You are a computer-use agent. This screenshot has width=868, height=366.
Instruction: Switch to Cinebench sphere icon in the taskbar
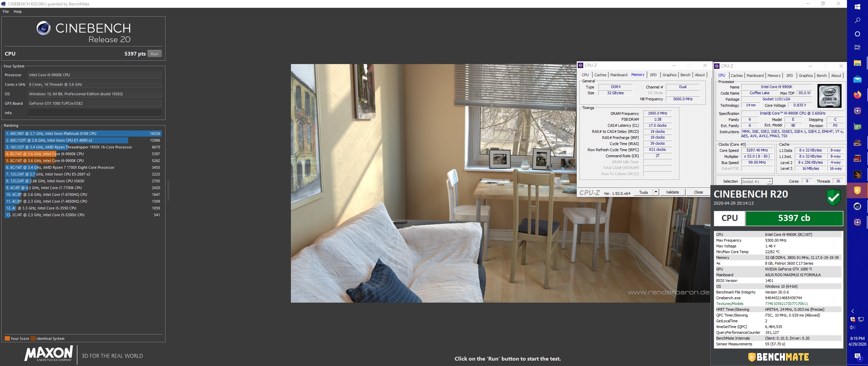(857, 206)
